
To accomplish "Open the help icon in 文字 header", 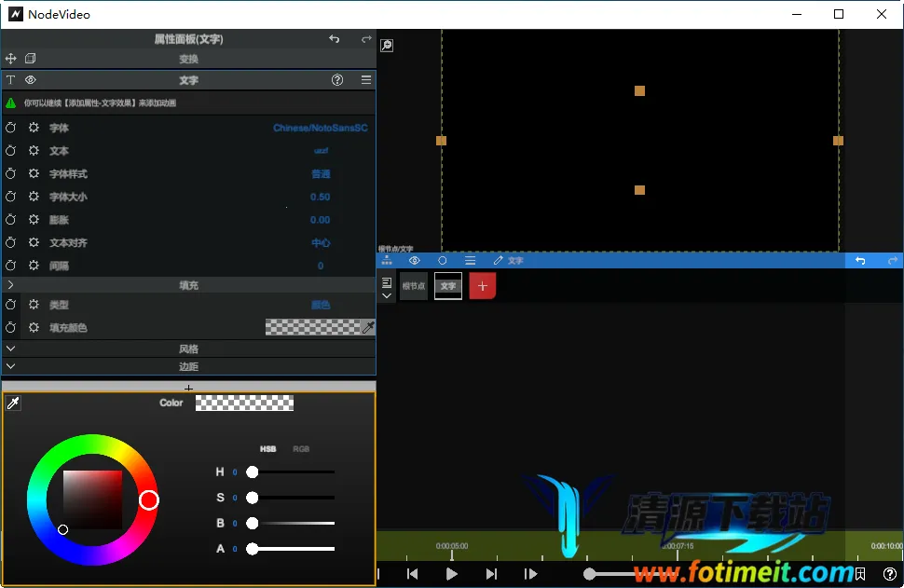I will point(337,80).
